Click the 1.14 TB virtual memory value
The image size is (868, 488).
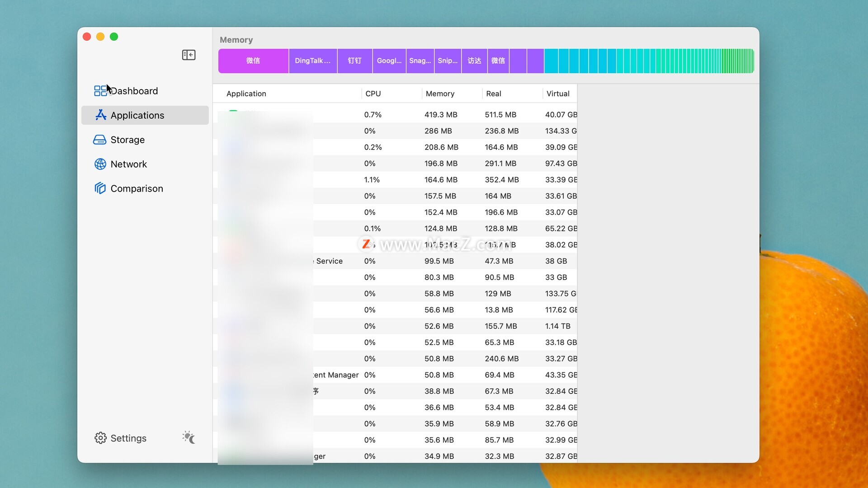pos(557,326)
